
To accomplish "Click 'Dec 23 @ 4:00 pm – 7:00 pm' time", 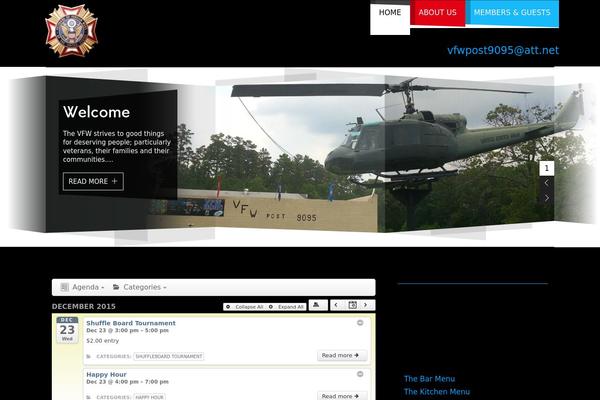I will pyautogui.click(x=127, y=382).
